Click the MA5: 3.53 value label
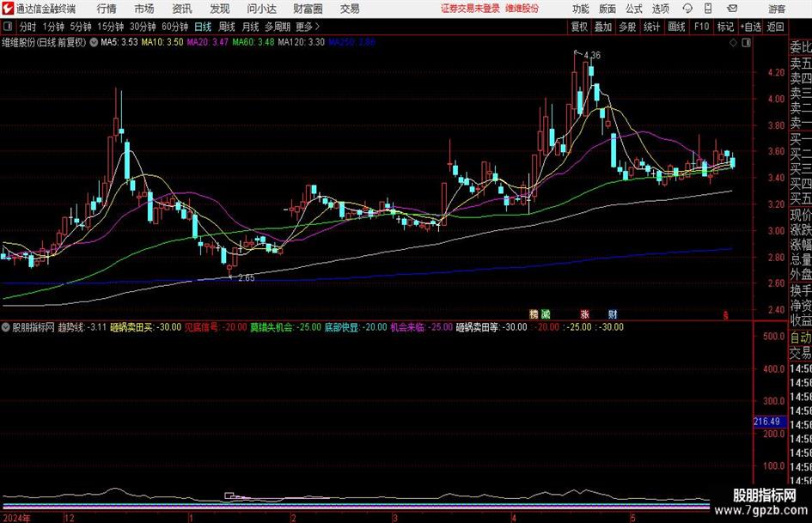 click(x=119, y=42)
